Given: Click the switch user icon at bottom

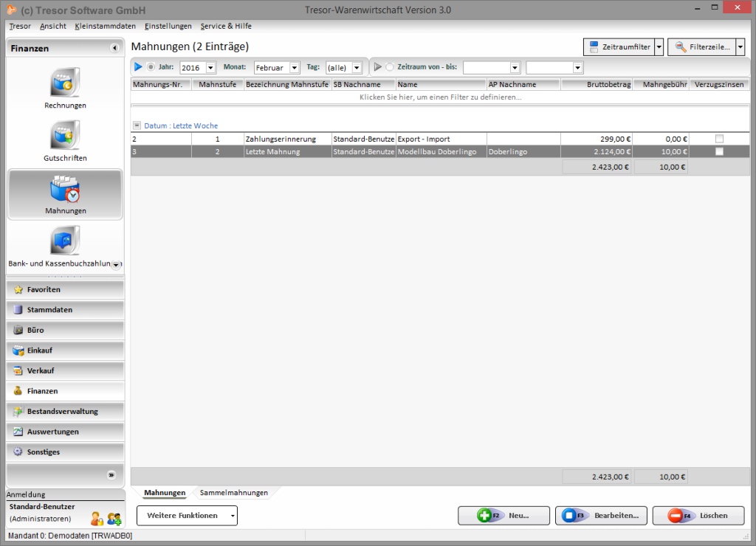Looking at the screenshot, I should click(97, 518).
